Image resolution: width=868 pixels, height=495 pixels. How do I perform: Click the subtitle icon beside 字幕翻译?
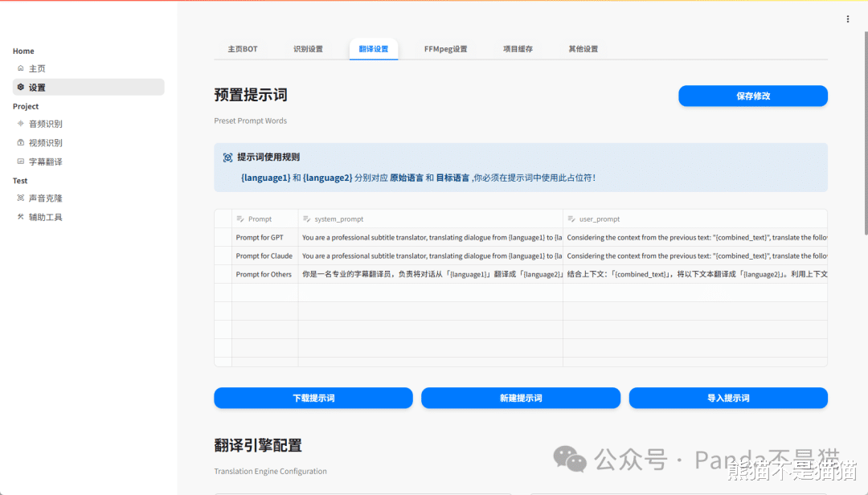click(20, 162)
